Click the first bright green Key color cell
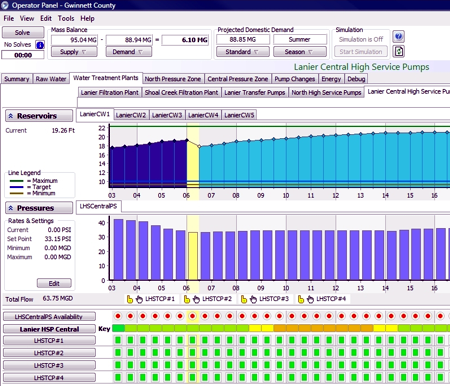The image size is (450, 386). coord(118,328)
